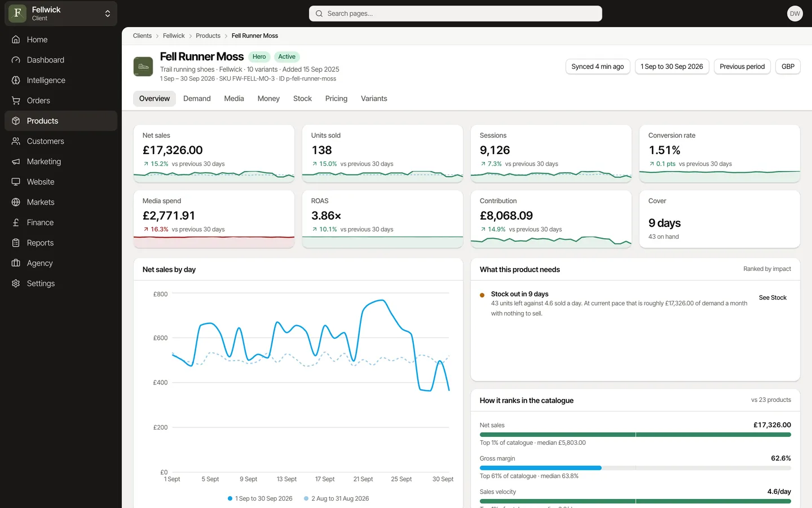Expand the Fellwick client switcher chevron

(x=108, y=14)
